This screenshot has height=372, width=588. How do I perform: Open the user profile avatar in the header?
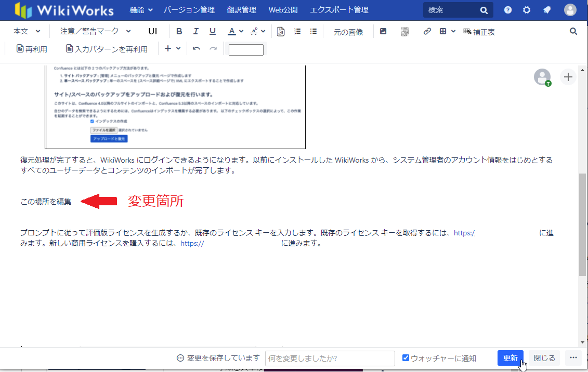tap(570, 10)
